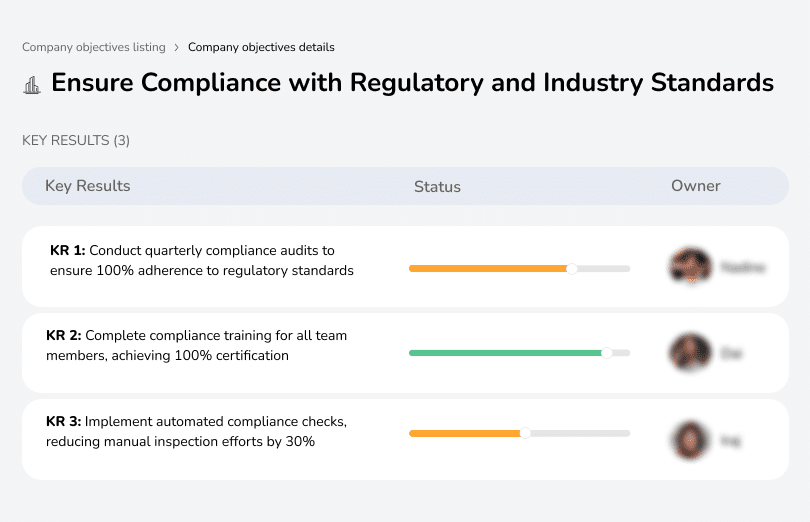Click the Company objectives details breadcrumb
Screen dimensions: 810x522
tap(261, 47)
